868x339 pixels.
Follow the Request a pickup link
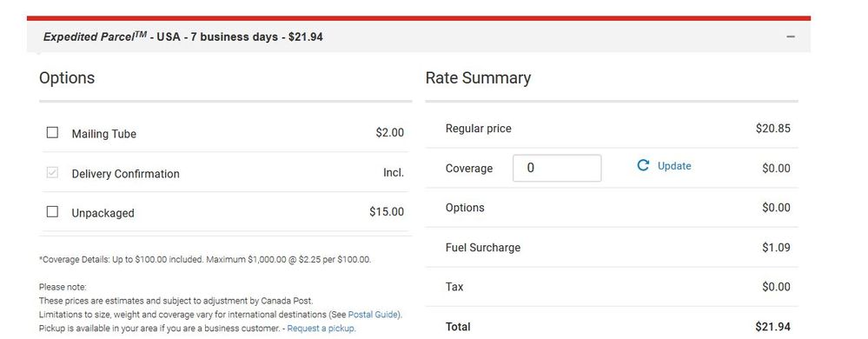(321, 329)
